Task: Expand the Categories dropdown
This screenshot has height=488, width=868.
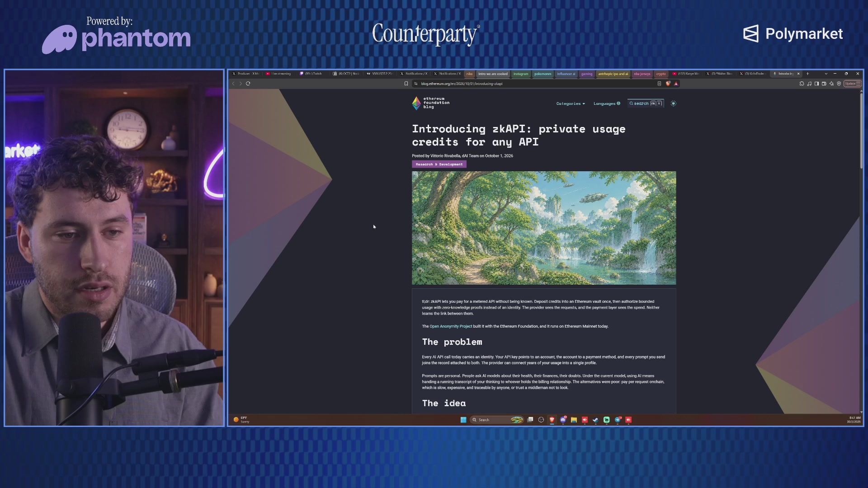Action: 571,103
